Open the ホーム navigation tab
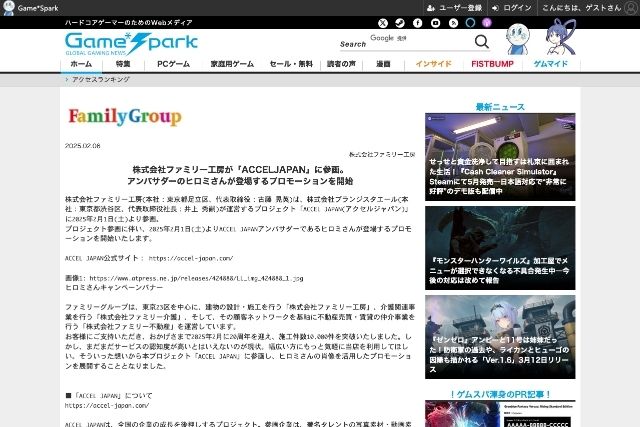Image resolution: width=640 pixels, height=427 pixels. click(x=81, y=64)
